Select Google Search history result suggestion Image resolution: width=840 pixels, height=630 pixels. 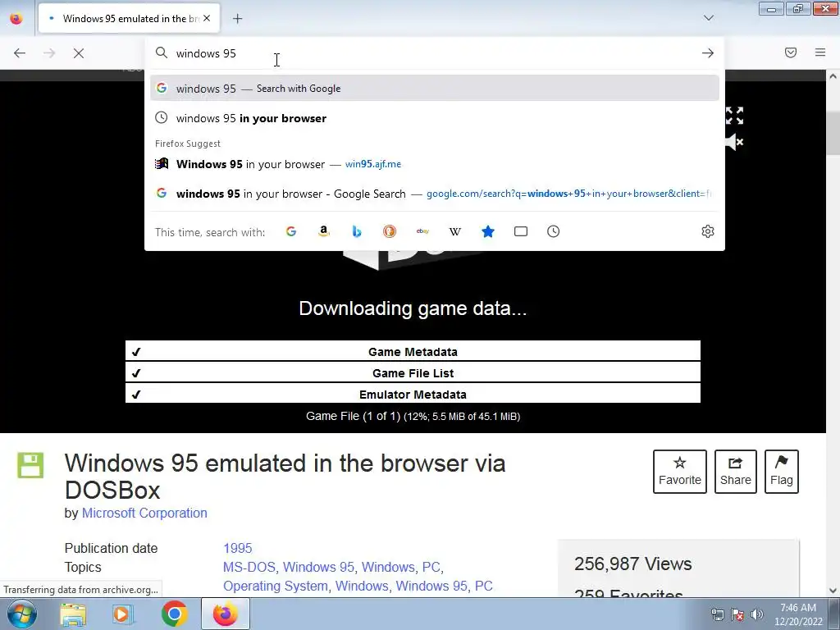coord(435,194)
